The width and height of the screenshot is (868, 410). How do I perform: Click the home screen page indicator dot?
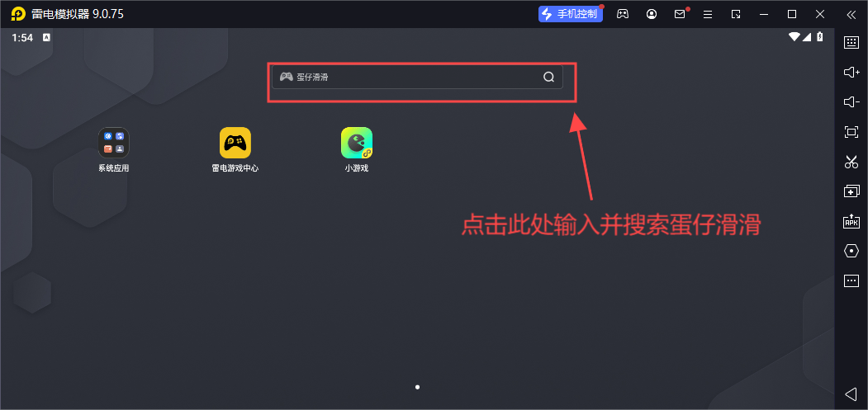coord(417,387)
